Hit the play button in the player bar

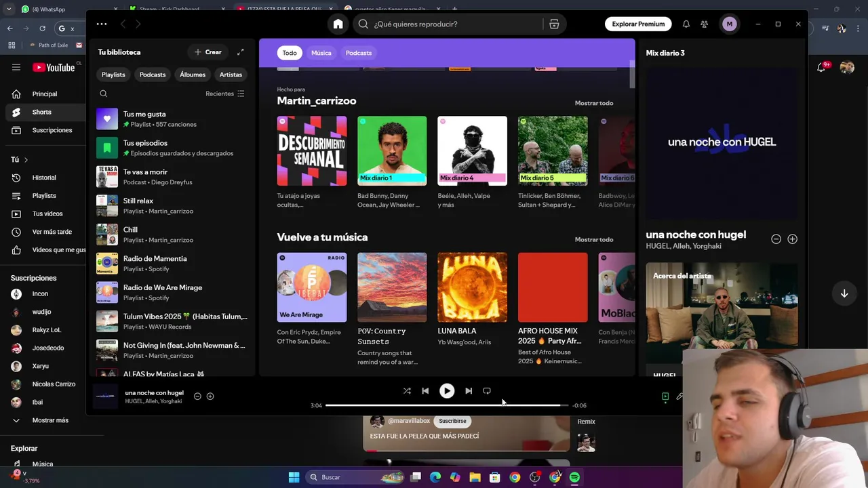tap(447, 390)
